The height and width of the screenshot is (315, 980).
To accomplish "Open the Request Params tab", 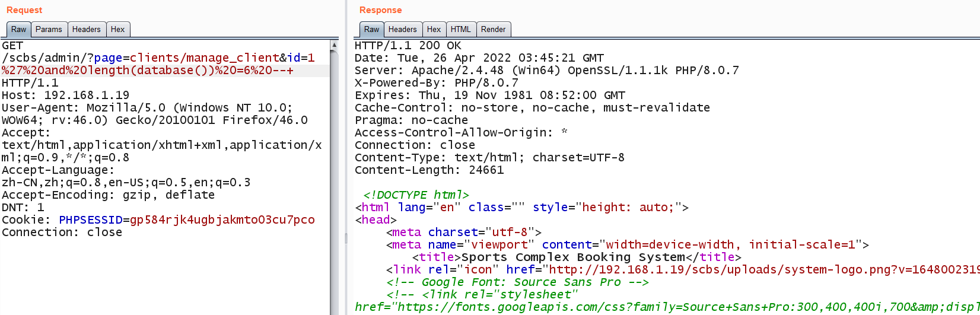I will (49, 30).
